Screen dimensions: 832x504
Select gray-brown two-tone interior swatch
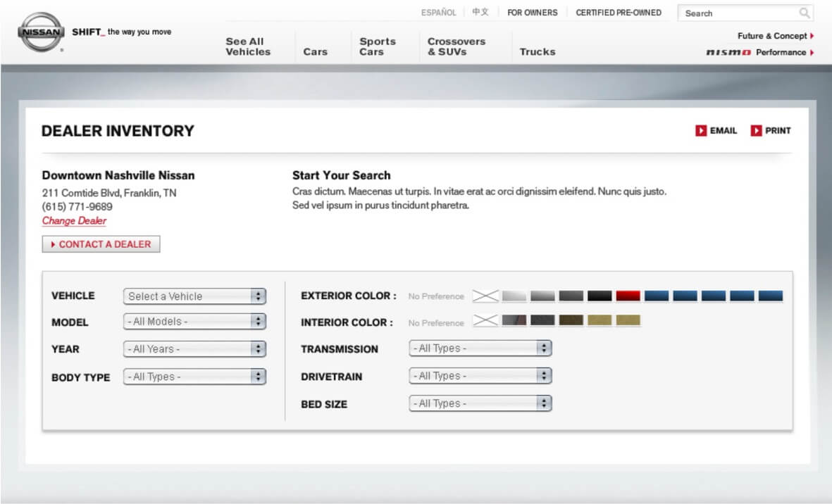[x=514, y=320]
